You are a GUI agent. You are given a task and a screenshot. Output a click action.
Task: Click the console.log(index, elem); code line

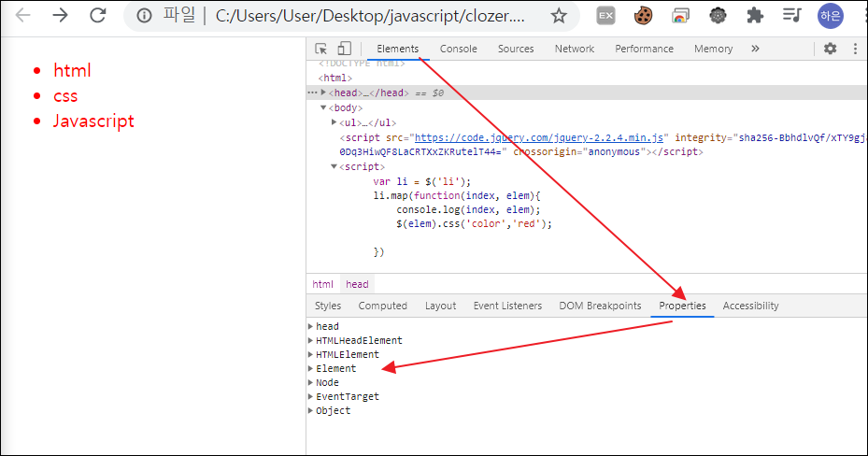pyautogui.click(x=468, y=209)
